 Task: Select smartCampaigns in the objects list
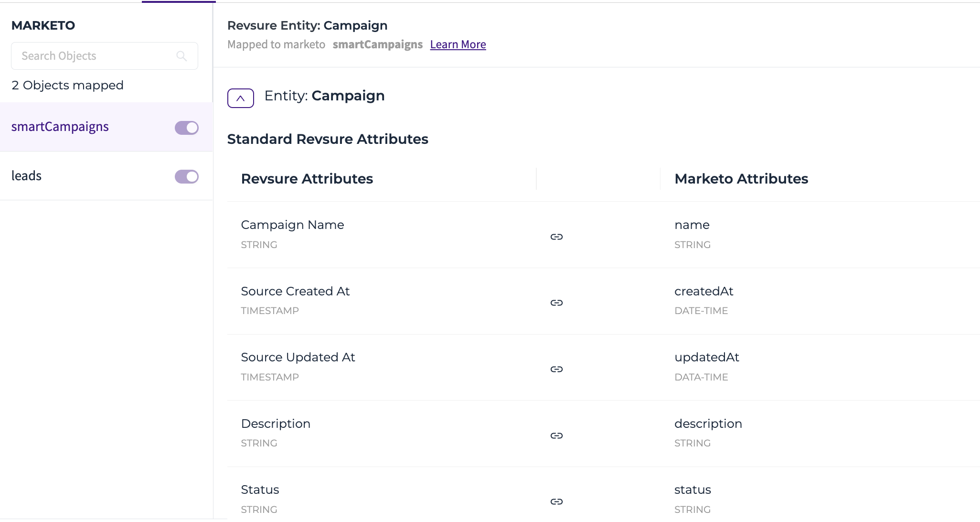tap(60, 127)
